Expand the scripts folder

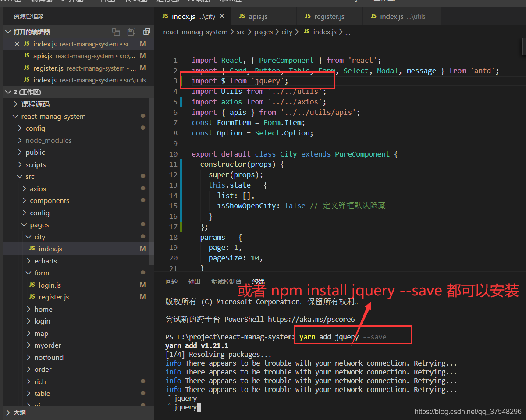20,164
